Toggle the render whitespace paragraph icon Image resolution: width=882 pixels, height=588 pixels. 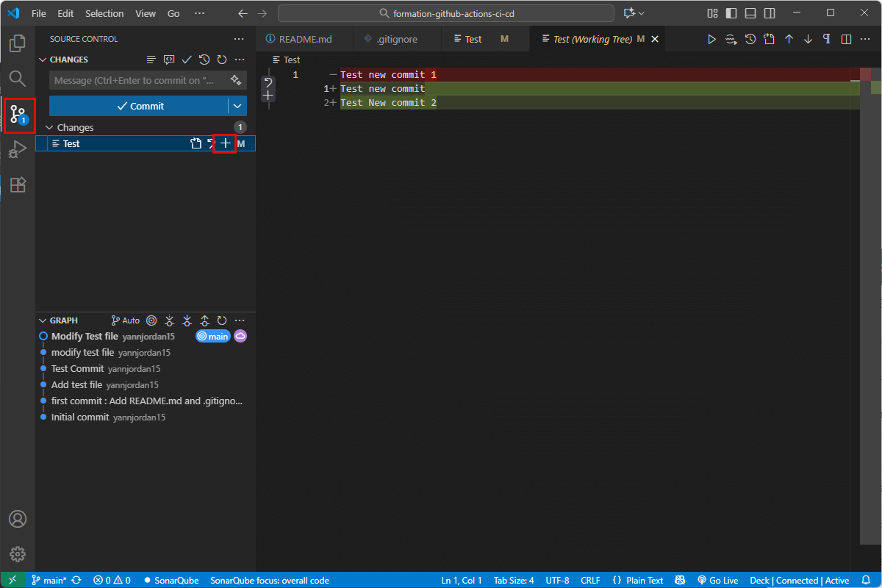point(827,39)
